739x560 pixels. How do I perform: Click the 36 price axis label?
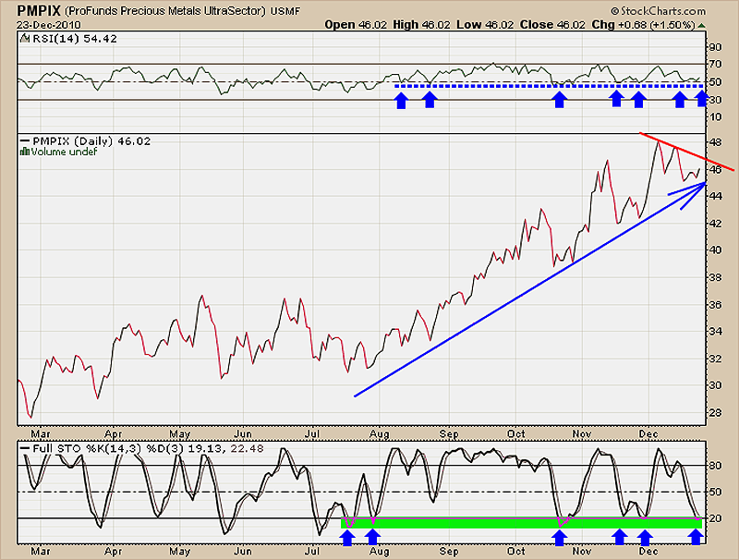pos(715,305)
